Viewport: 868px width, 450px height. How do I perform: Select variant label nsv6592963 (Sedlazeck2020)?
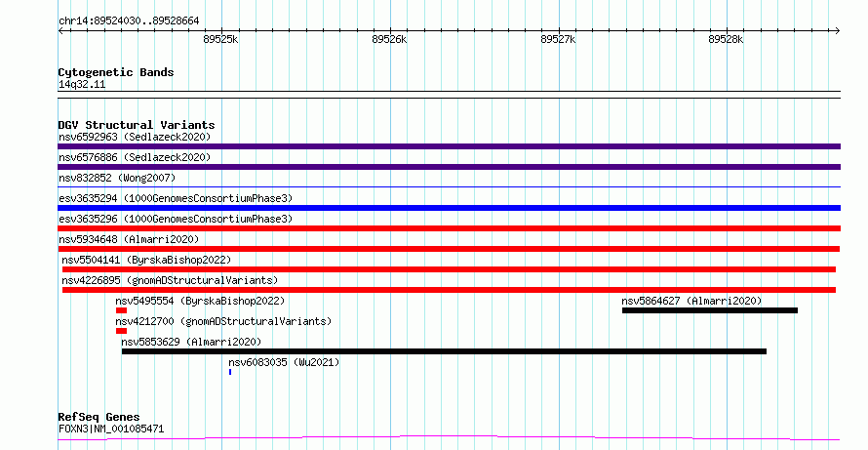point(135,137)
